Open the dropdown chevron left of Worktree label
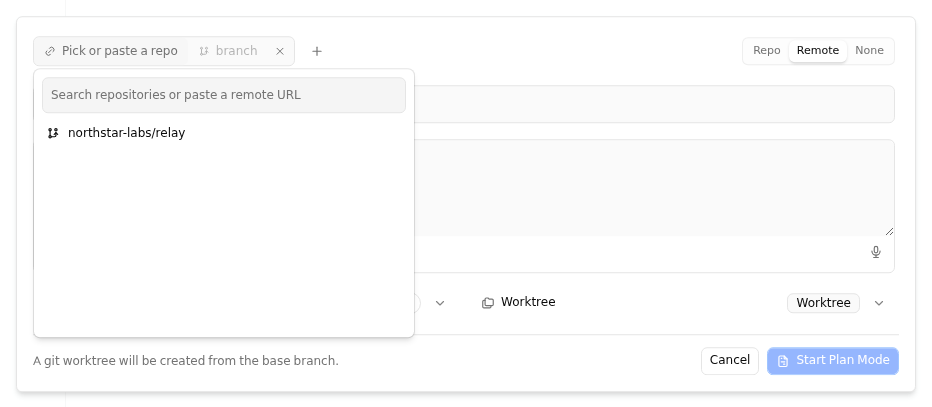 pos(440,303)
